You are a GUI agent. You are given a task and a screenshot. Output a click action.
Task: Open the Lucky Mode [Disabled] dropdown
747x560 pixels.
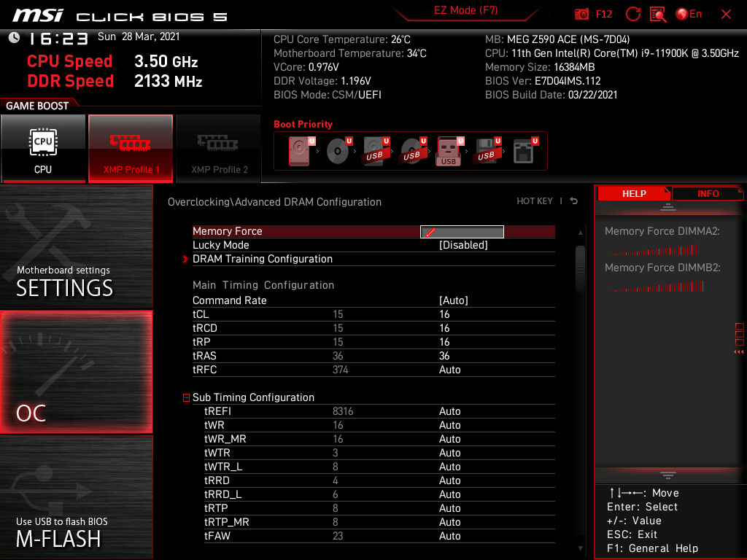point(463,245)
